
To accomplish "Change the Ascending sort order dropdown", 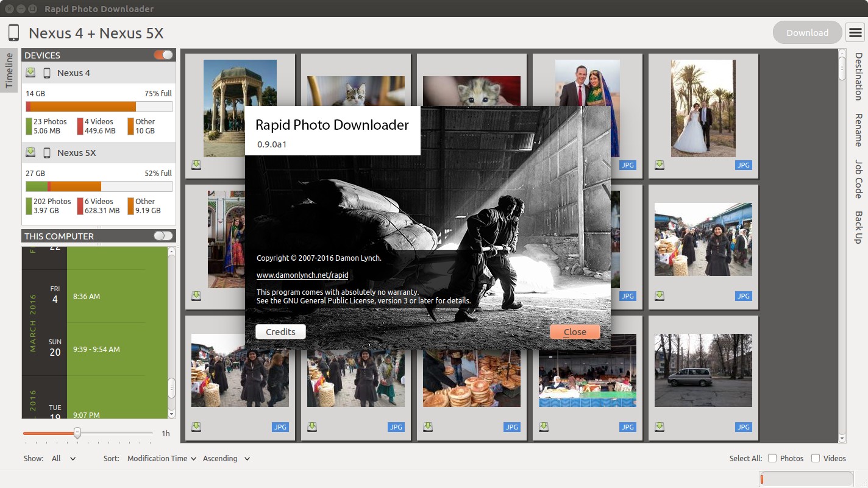I will point(226,458).
